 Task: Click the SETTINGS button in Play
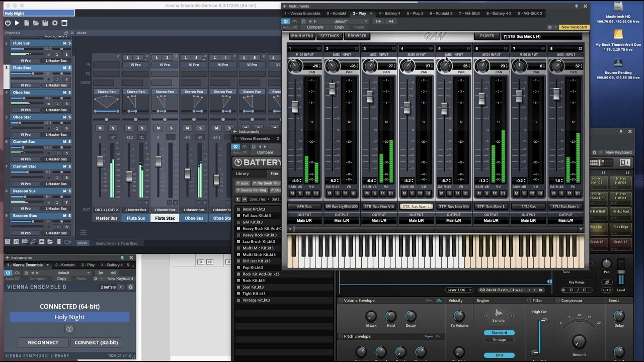point(330,36)
